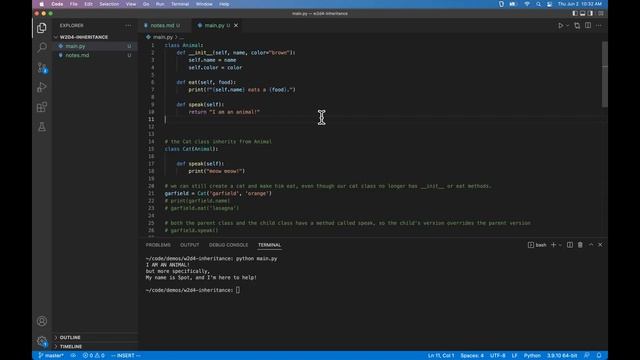Open Explorer More Actions ellipsis
640x360 pixels.
click(x=128, y=26)
